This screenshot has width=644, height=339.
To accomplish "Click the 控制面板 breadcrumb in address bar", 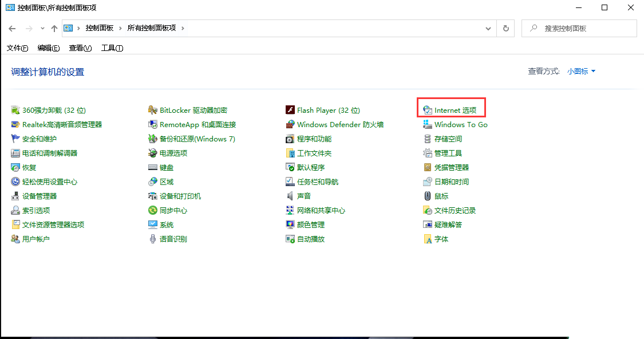I will (x=100, y=28).
